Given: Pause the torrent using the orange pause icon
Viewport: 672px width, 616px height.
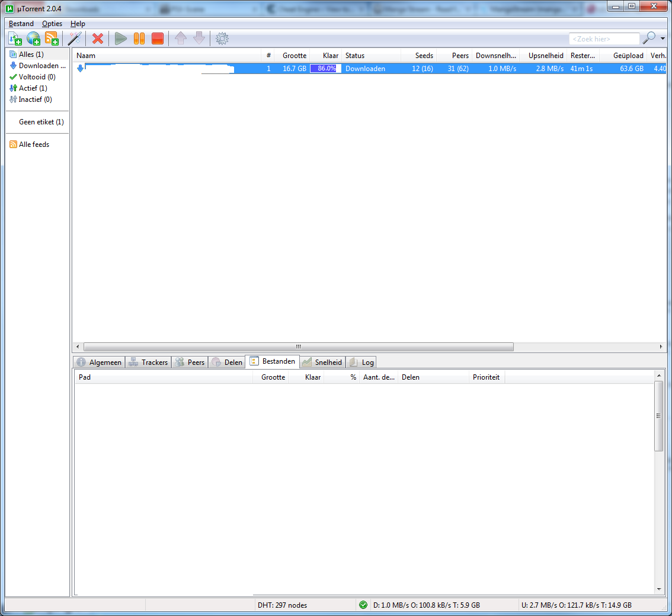Looking at the screenshot, I should (139, 38).
